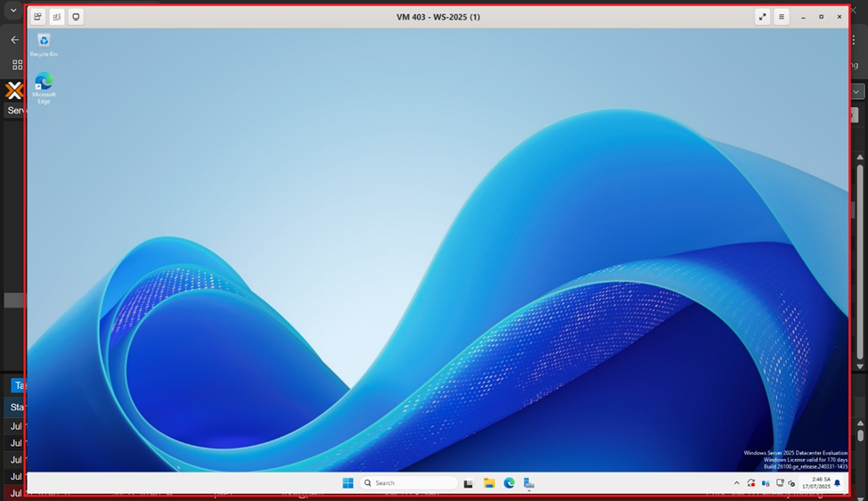Click the notification bell in system tray

pyautogui.click(x=837, y=483)
